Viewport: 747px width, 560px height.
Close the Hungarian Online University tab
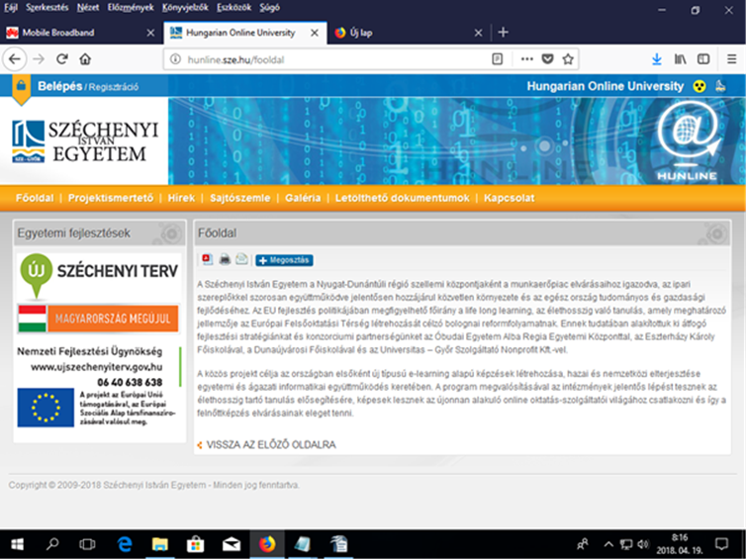[x=315, y=33]
